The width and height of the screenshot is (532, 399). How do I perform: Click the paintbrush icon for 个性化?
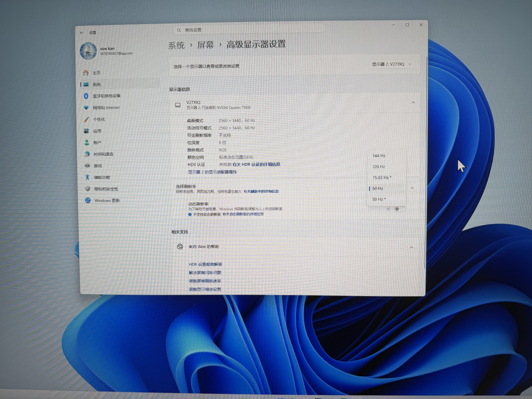point(86,119)
